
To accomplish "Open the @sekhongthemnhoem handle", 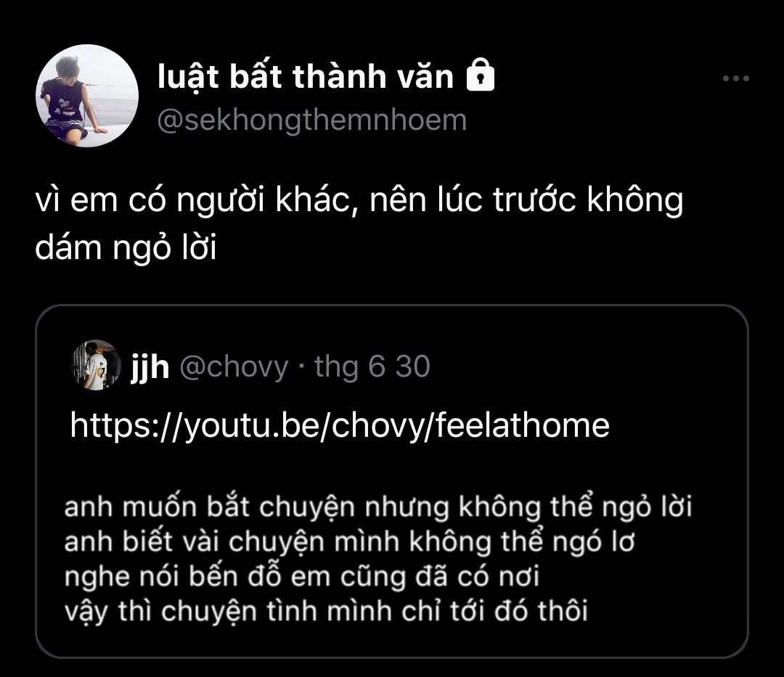I will pos(312,120).
